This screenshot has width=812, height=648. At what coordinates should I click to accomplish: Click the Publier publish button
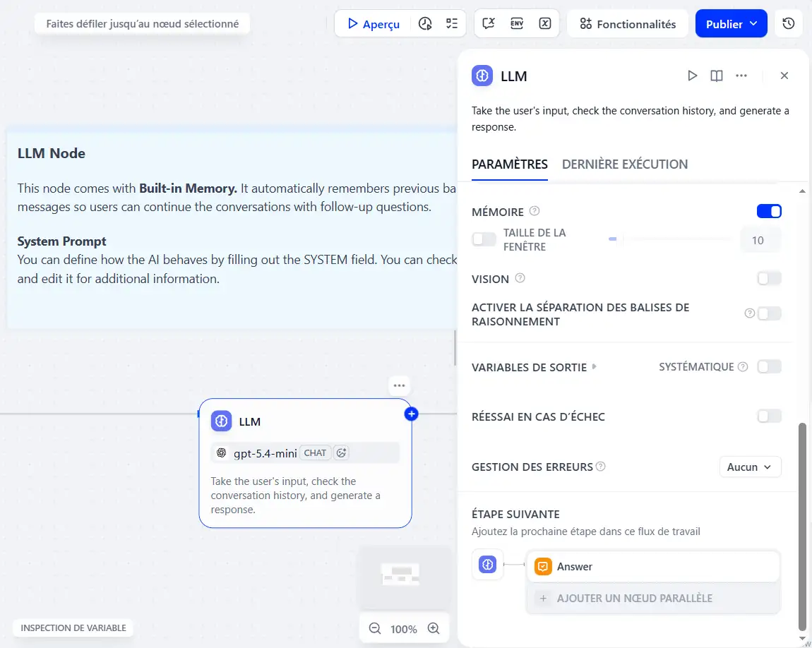(x=731, y=24)
